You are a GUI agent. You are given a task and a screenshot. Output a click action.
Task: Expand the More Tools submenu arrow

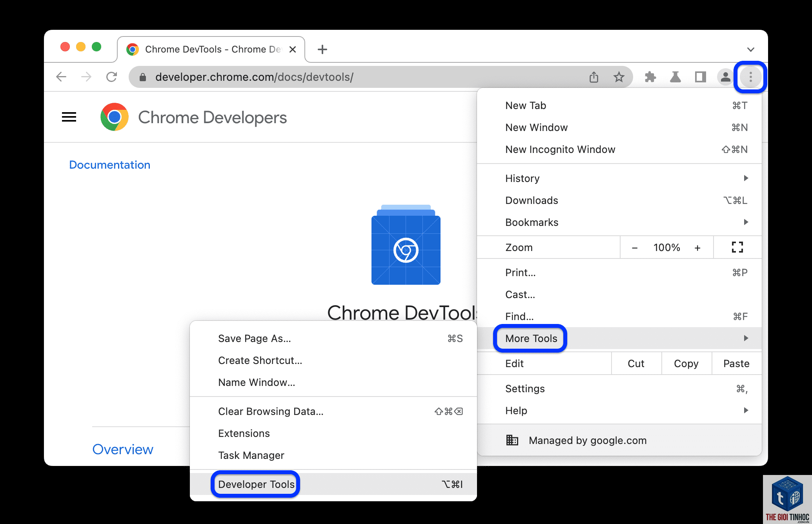click(746, 338)
